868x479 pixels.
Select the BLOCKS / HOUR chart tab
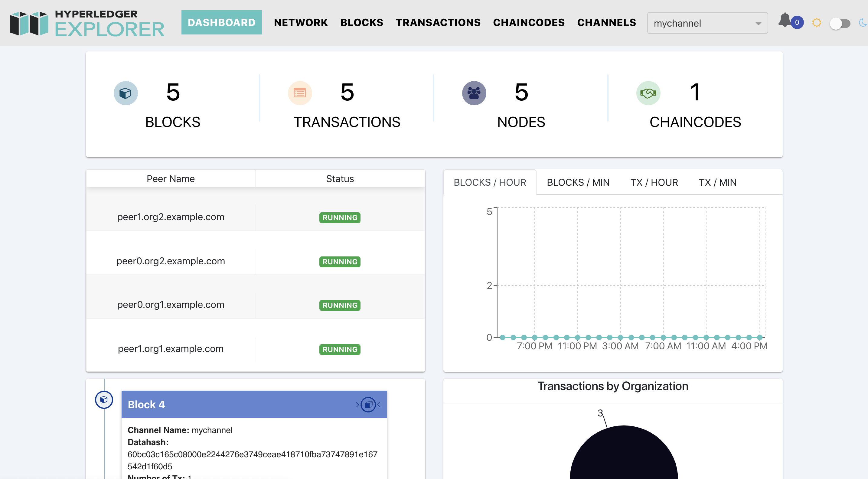pyautogui.click(x=490, y=182)
